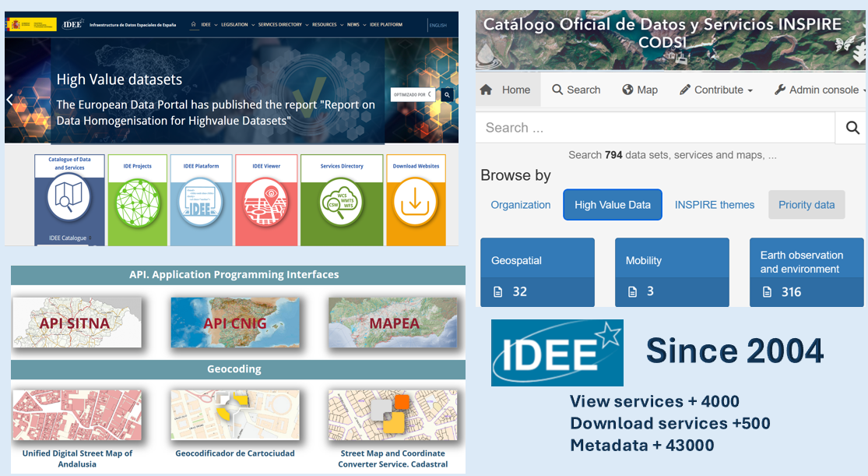The width and height of the screenshot is (868, 476).
Task: Click inside the CODSI search field
Action: 655,128
